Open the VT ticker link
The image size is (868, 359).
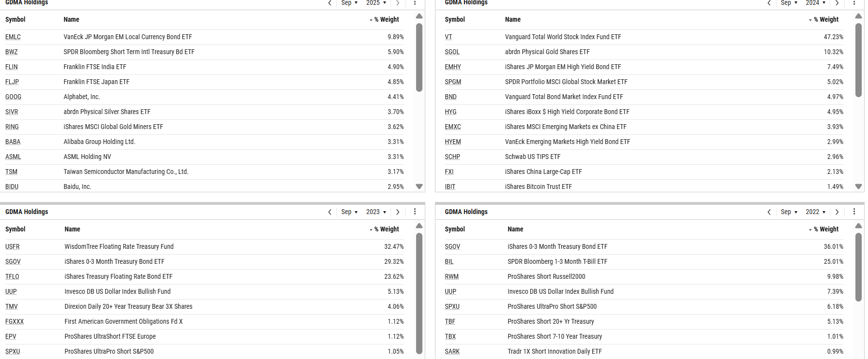[x=449, y=37]
